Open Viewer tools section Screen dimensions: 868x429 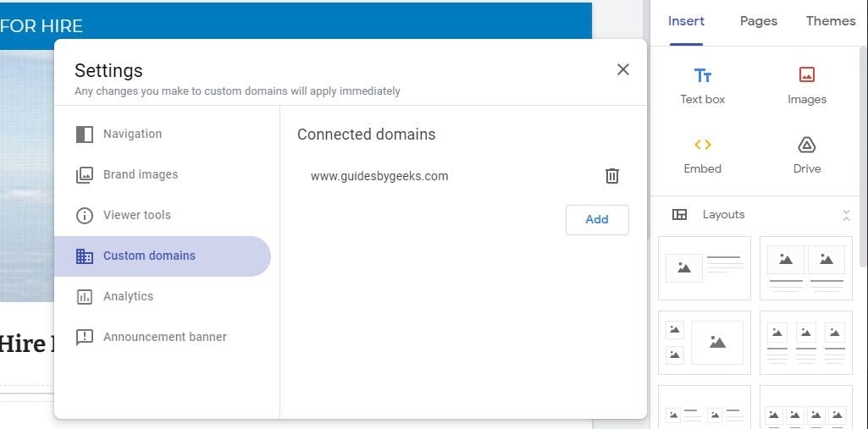(136, 215)
